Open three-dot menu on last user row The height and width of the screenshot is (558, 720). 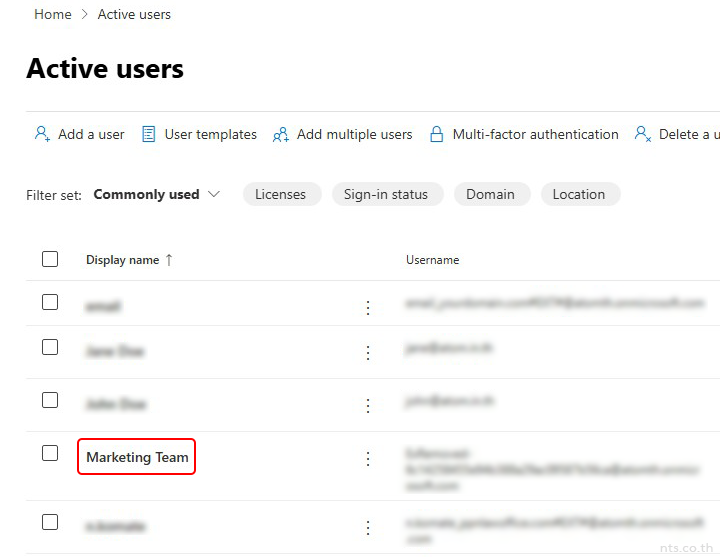click(x=368, y=527)
